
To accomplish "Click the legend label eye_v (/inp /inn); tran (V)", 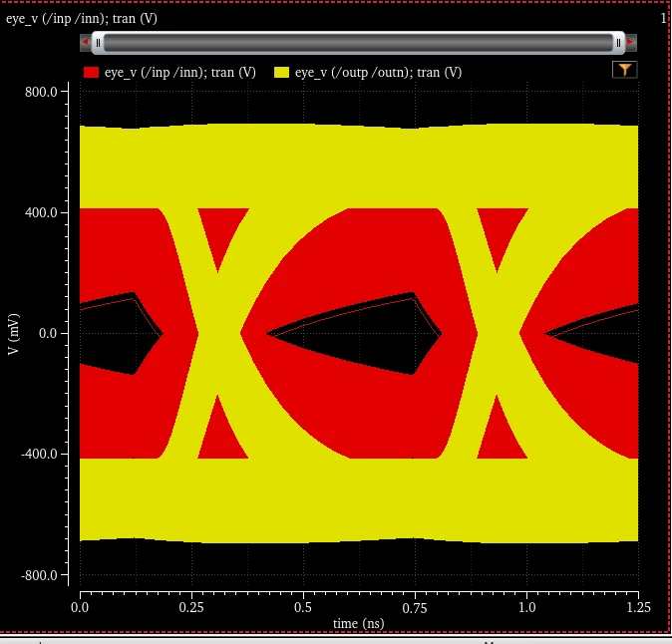I will click(x=180, y=72).
